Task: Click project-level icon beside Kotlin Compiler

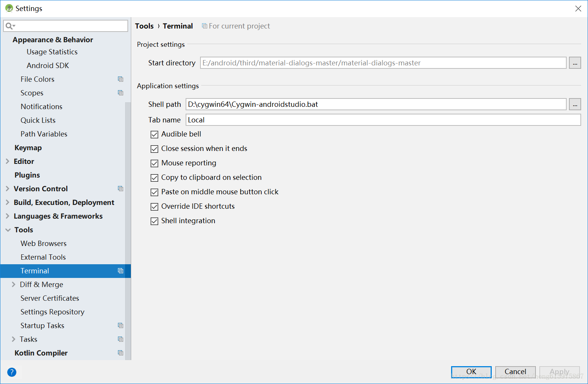Action: tap(121, 353)
